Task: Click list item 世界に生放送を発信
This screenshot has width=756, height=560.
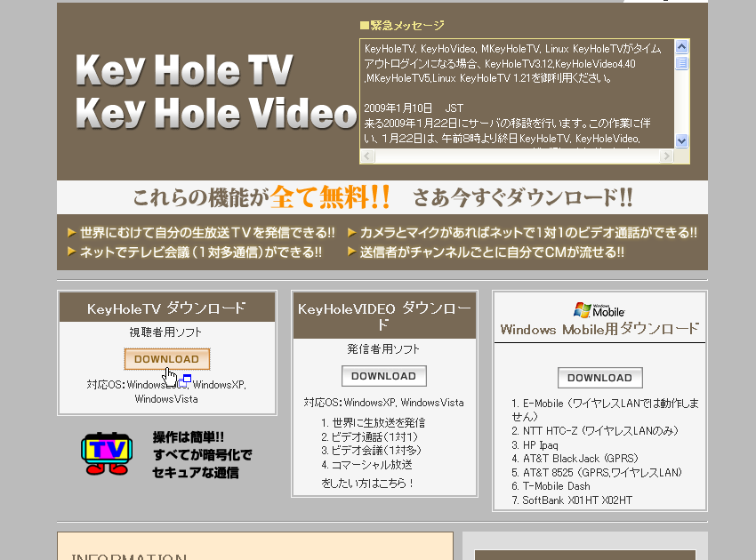Action: 374,422
